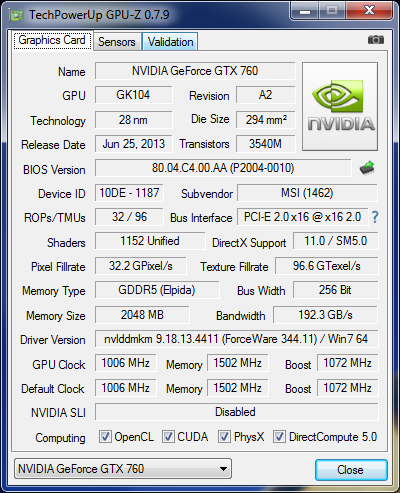Viewport: 400px width, 493px height.
Task: Click the Driver Version field nvlddmkm 9.18.13.4411
Action: point(236,339)
